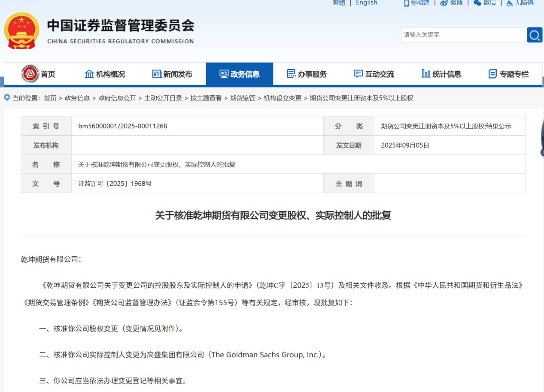Click the 专题专栏 navigation item
544x392 pixels.
pos(509,73)
